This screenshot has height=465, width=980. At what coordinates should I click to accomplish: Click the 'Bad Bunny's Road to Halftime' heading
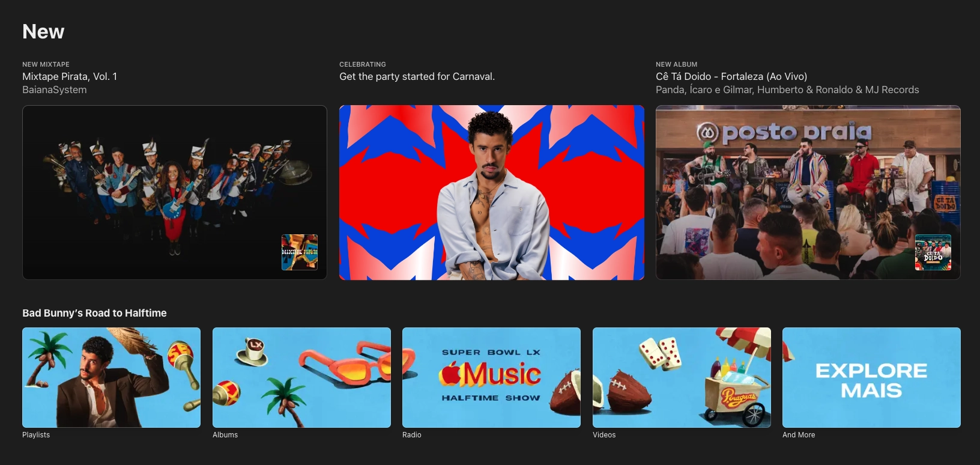click(94, 313)
